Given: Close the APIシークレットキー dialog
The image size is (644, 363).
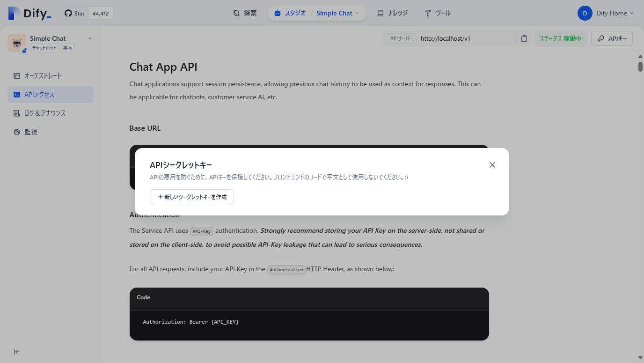Looking at the screenshot, I should tap(492, 165).
